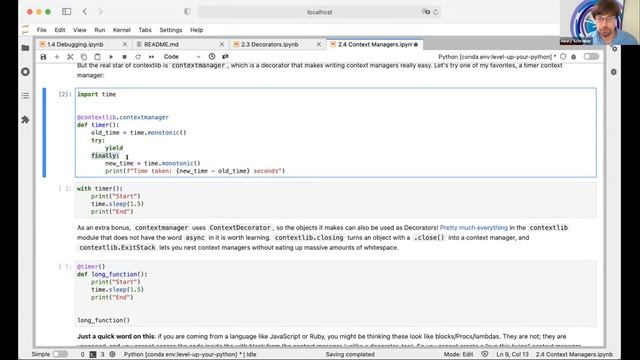Viewport: 640px width, 360px height.
Task: Open the Edit menu
Action: tap(60, 30)
